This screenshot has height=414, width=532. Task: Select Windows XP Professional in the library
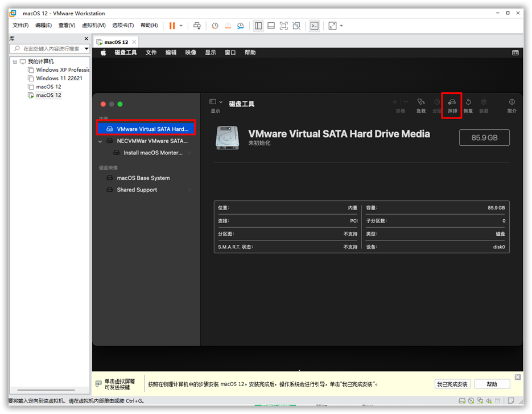click(59, 70)
